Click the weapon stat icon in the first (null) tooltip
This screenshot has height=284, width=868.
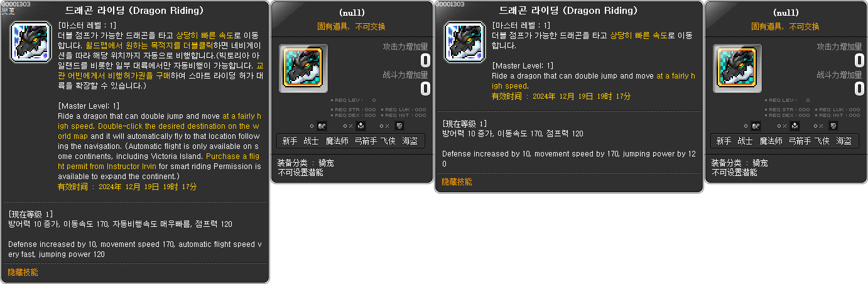click(322, 126)
